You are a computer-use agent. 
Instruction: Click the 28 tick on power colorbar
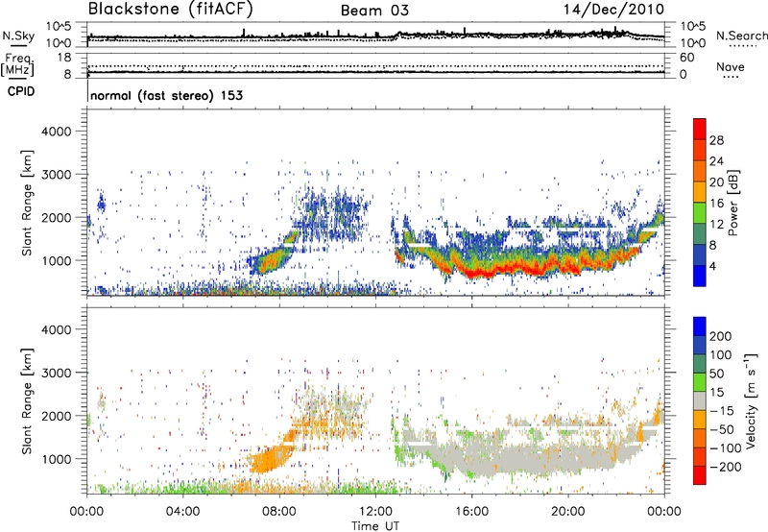[x=716, y=140]
